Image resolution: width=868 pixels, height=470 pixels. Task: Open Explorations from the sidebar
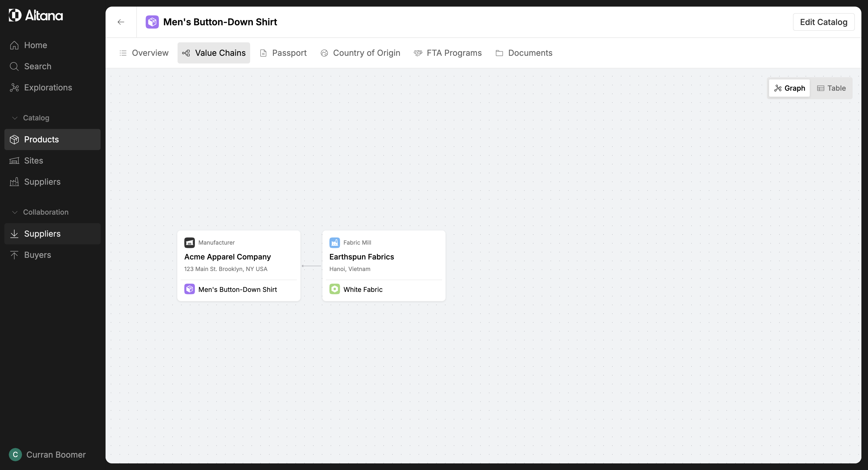48,88
